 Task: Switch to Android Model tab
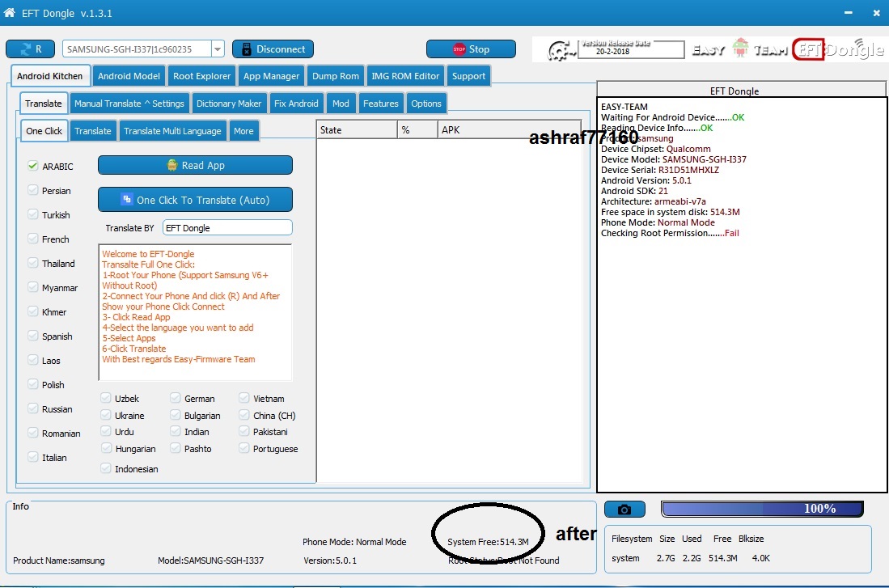[x=129, y=76]
